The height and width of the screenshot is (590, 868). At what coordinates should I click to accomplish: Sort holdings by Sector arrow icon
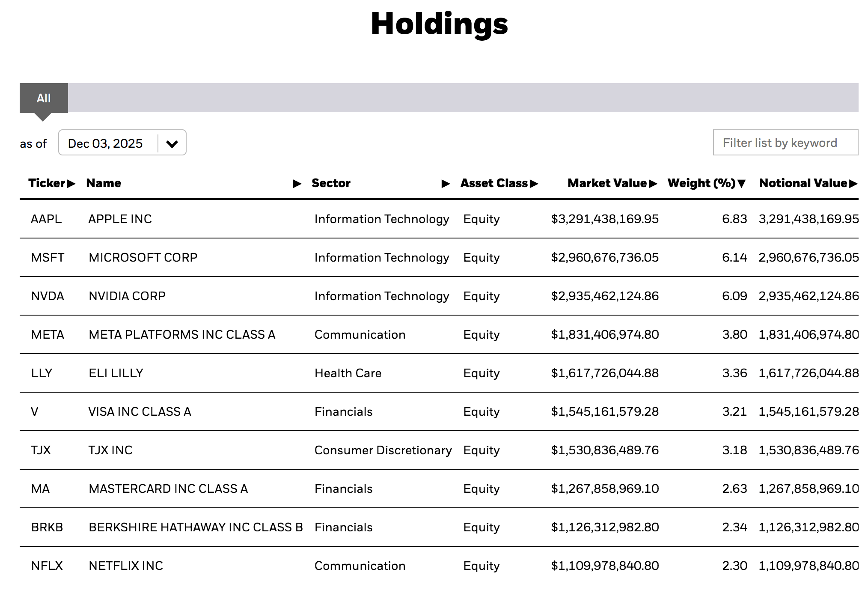click(x=446, y=183)
